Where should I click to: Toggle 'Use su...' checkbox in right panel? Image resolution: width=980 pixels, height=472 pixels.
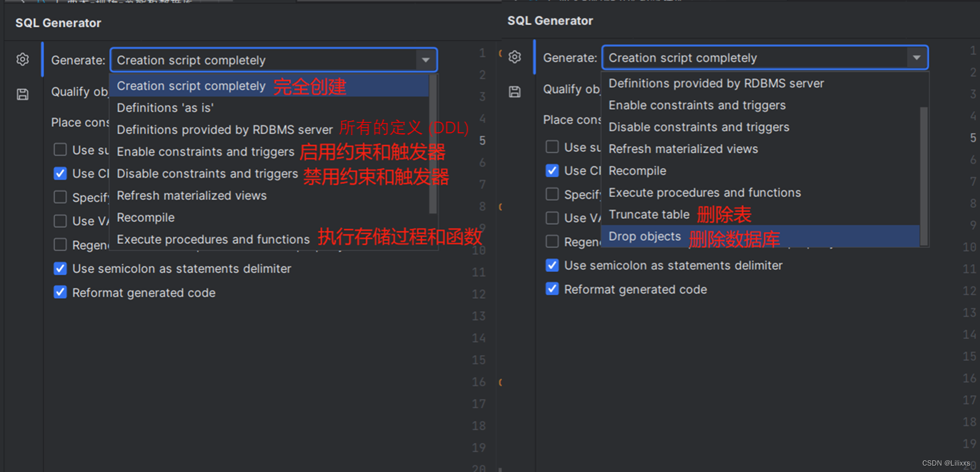(552, 147)
